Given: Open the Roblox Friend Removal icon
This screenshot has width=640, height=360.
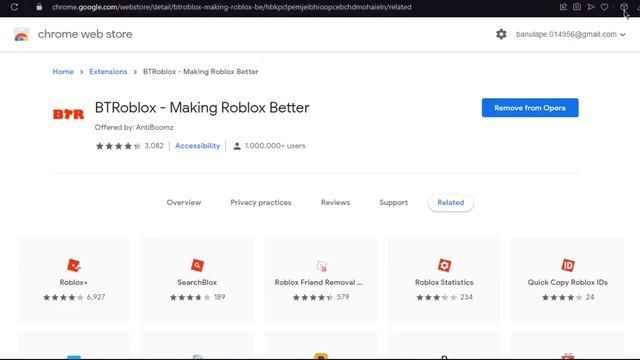Looking at the screenshot, I should [x=321, y=266].
